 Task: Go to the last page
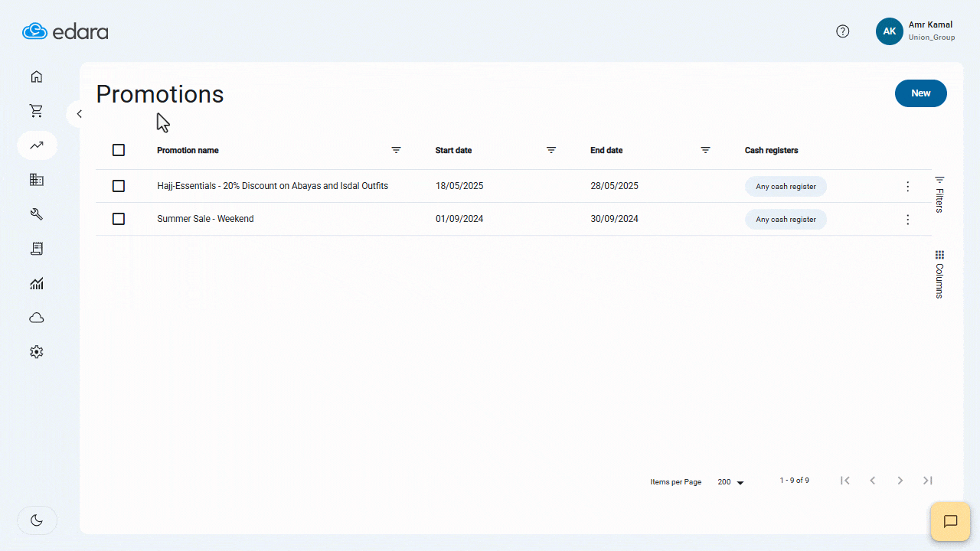(928, 481)
